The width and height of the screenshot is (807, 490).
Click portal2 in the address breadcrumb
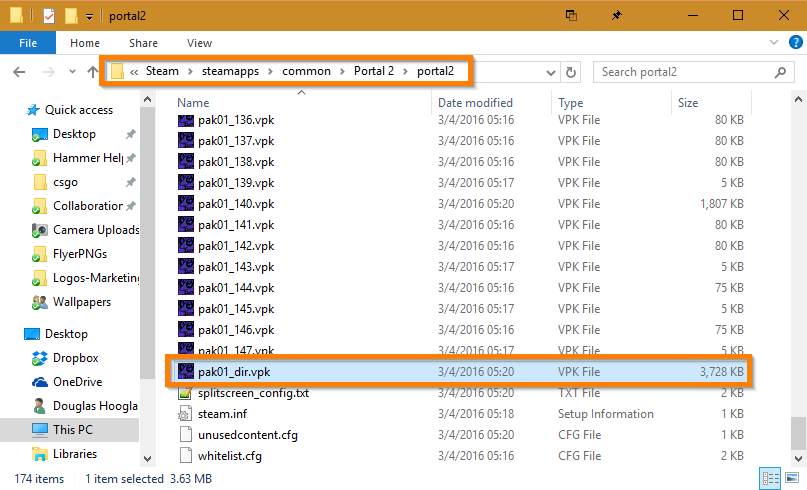coord(435,71)
